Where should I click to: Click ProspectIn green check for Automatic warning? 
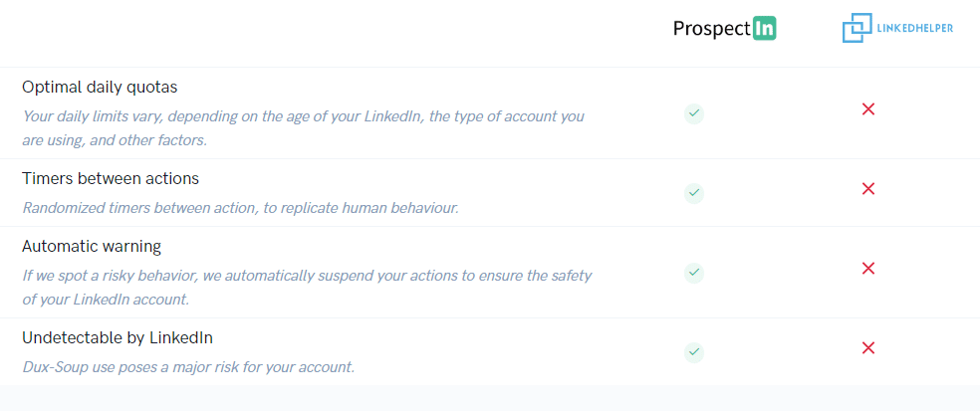(694, 273)
